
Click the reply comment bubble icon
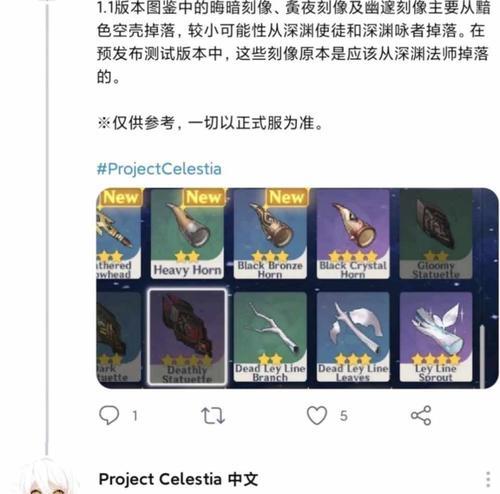pyautogui.click(x=109, y=415)
